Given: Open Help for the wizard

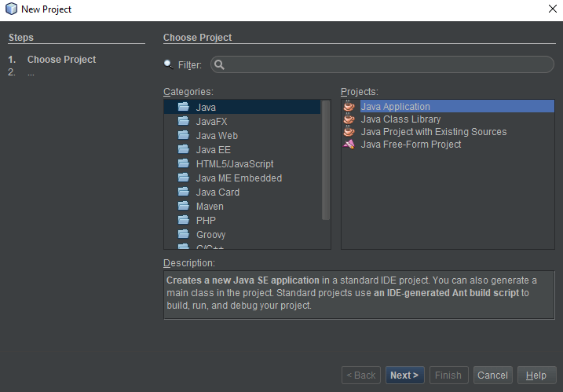Looking at the screenshot, I should (536, 376).
